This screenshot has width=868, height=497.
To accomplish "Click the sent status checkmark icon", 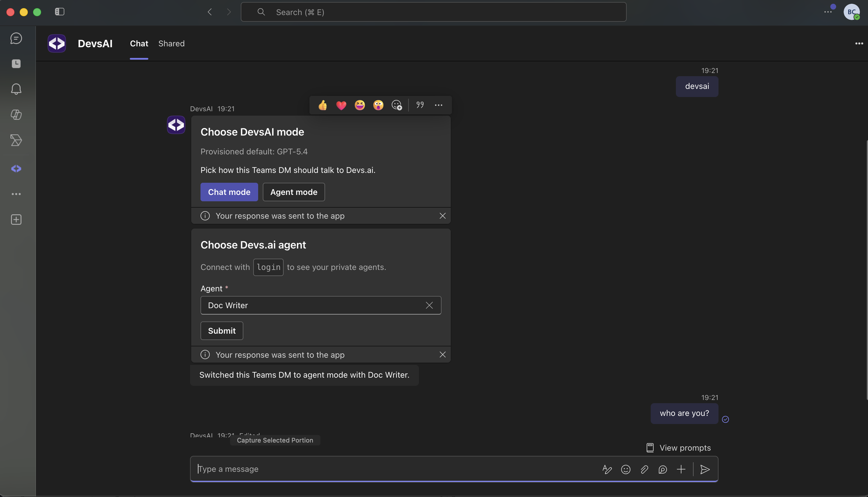I will click(x=725, y=419).
